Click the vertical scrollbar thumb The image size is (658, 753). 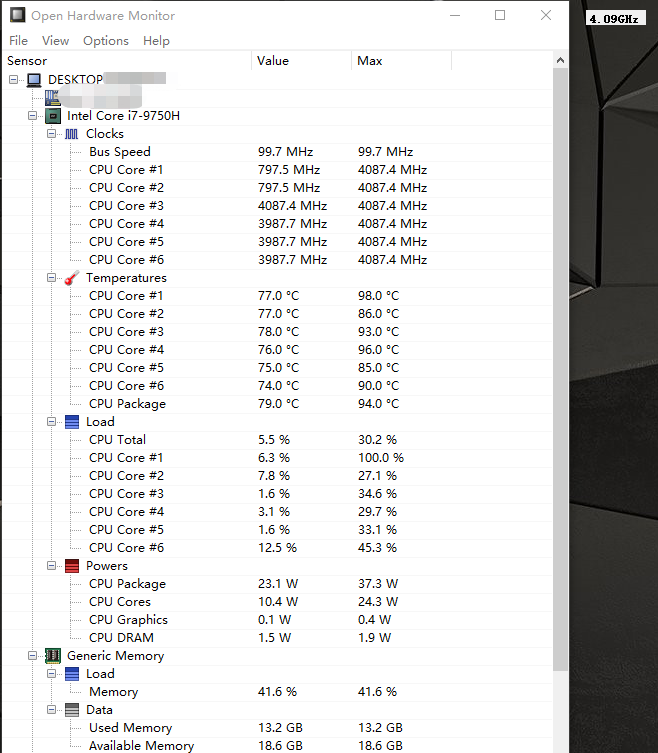(560, 370)
